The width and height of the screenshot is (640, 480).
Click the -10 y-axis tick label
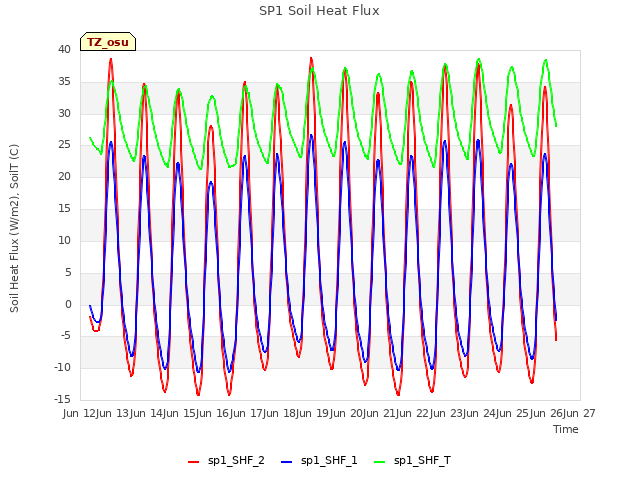[62, 368]
